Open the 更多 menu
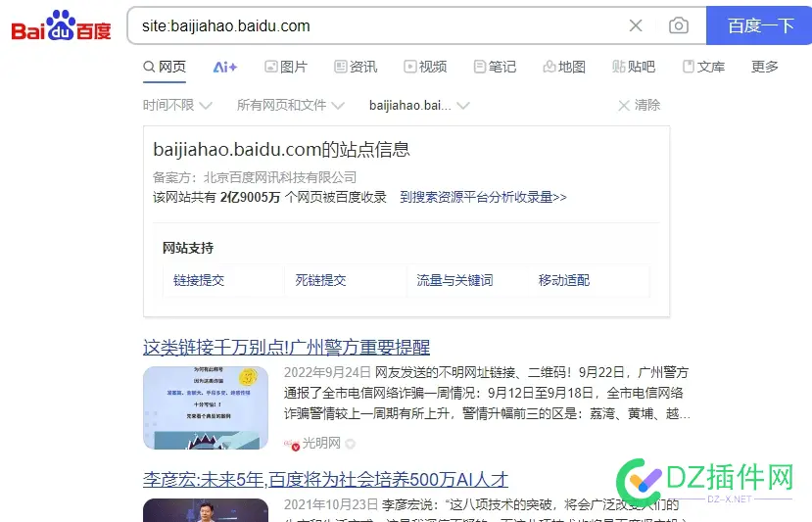The width and height of the screenshot is (812, 522). 765,67
